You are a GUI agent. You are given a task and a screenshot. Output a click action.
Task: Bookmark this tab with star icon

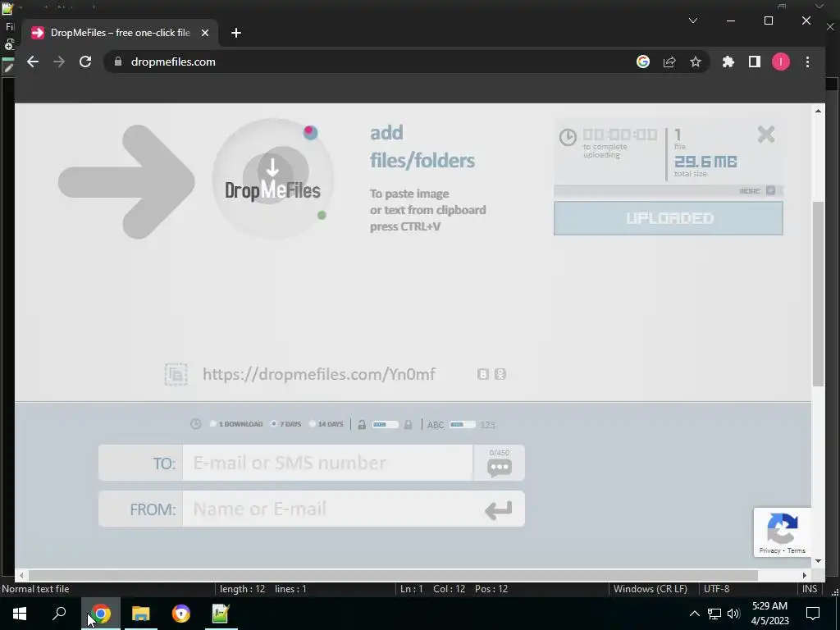click(x=696, y=62)
